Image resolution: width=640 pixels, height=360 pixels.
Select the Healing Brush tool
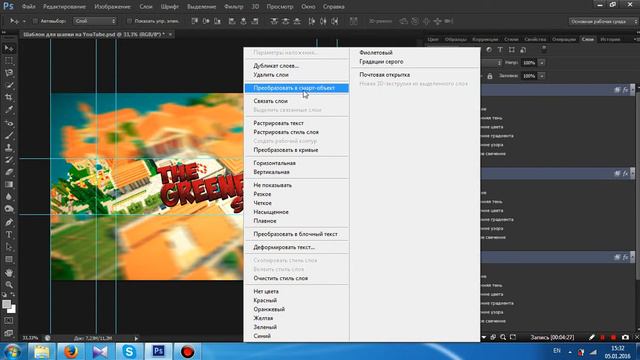point(9,123)
